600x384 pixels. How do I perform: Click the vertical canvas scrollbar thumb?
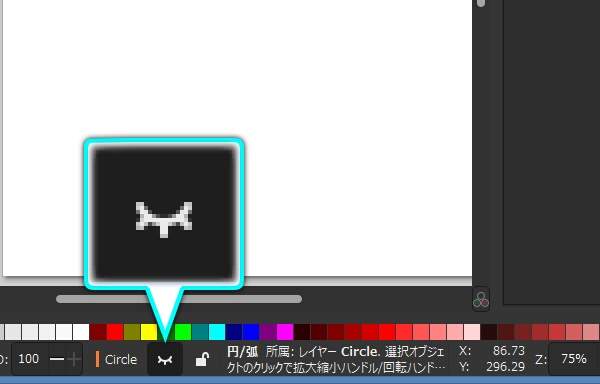click(481, 3)
